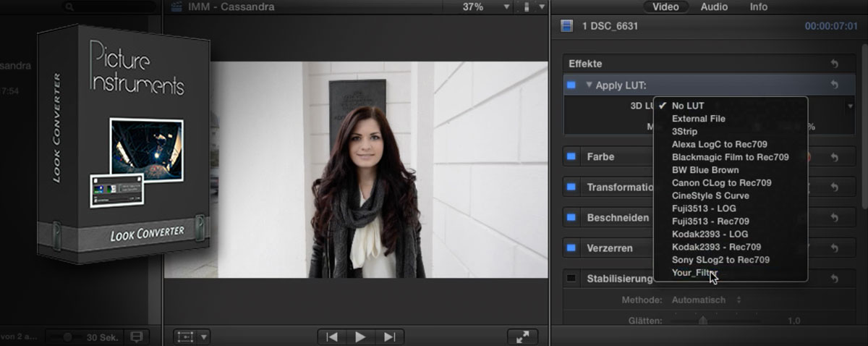Reset the Transformation section
The image size is (868, 346).
click(x=835, y=187)
